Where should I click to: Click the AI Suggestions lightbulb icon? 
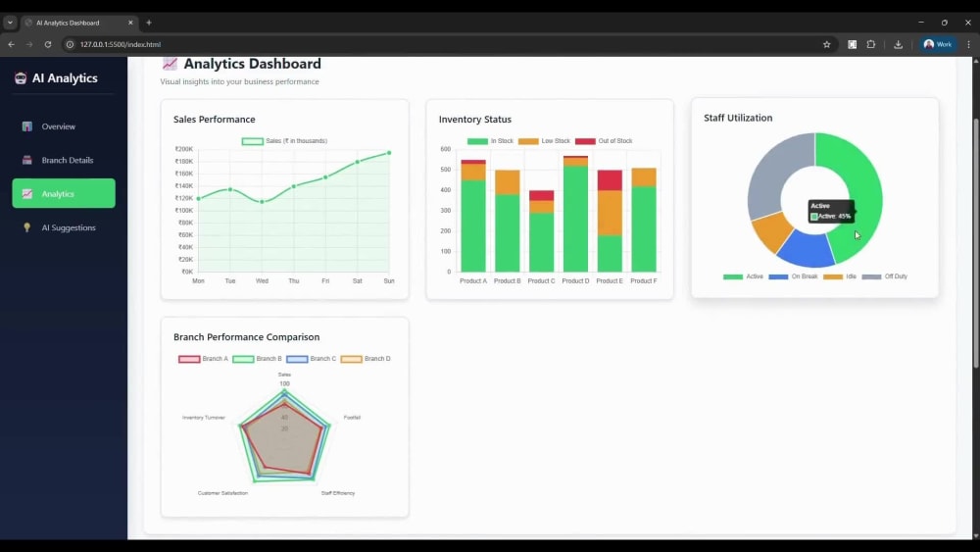pos(26,227)
